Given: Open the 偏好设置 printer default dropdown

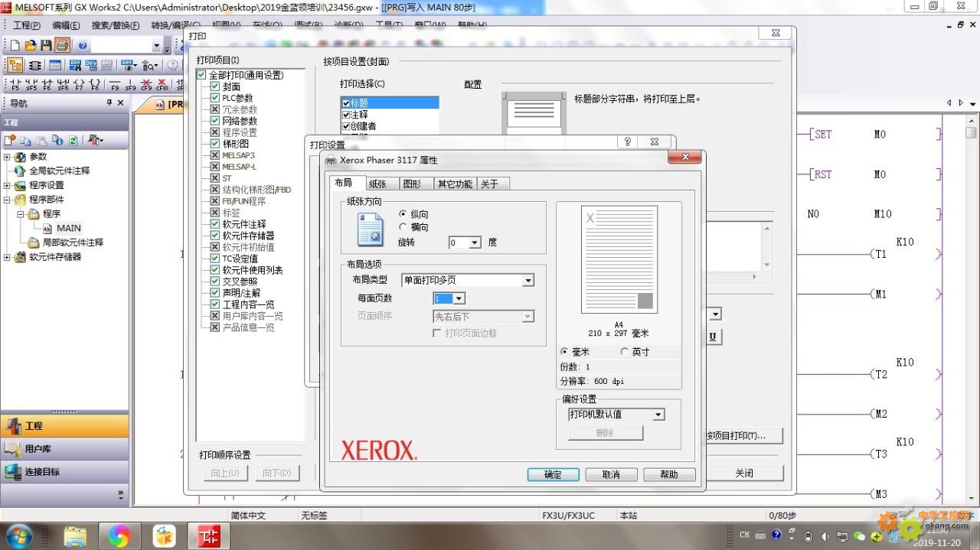Looking at the screenshot, I should tap(658, 415).
